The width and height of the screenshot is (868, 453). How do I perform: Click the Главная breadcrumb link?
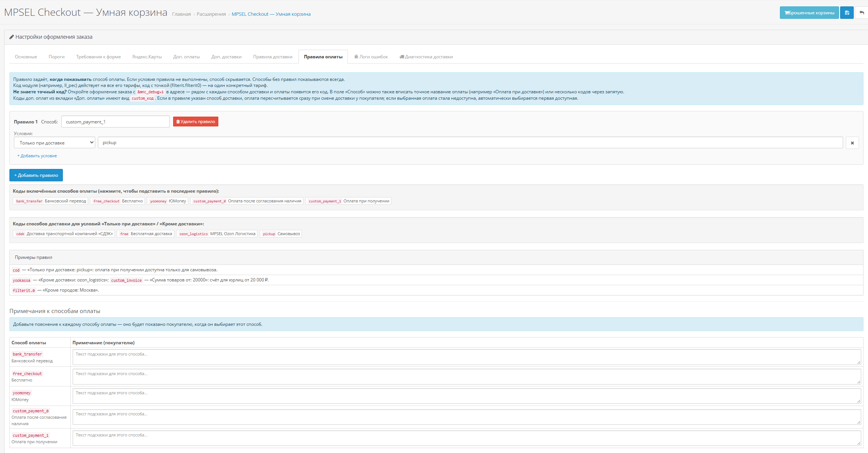tap(181, 14)
